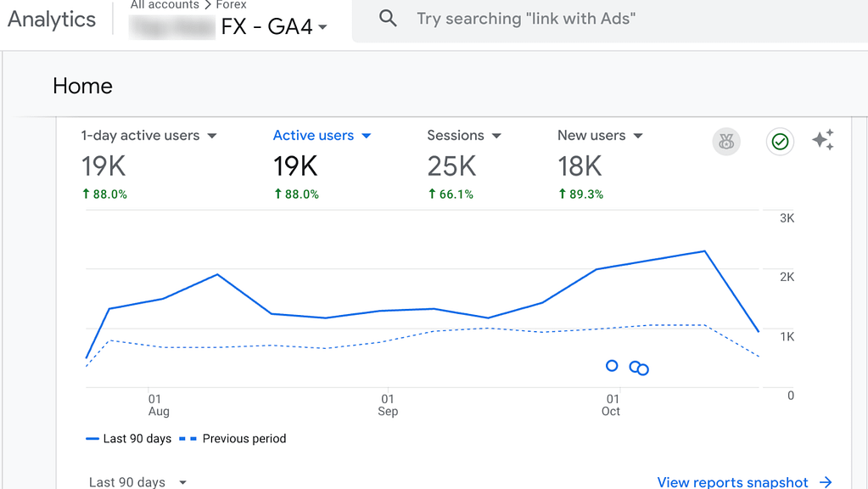Open the achievements medal icon

click(725, 142)
